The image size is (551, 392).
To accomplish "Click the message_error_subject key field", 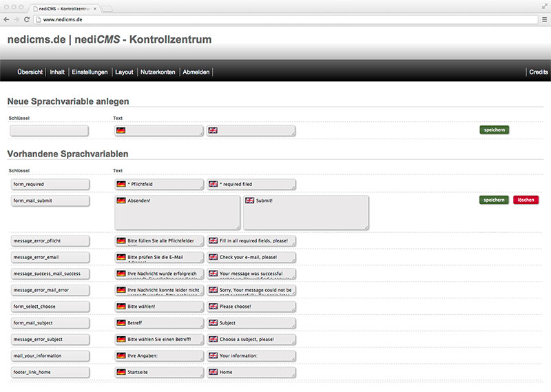I will point(50,340).
